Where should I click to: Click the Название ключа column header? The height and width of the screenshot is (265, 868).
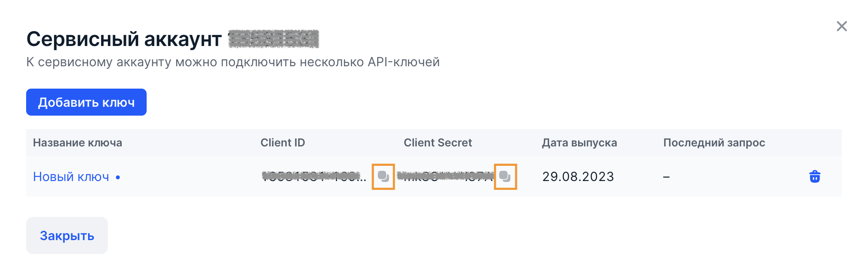pyautogui.click(x=78, y=143)
